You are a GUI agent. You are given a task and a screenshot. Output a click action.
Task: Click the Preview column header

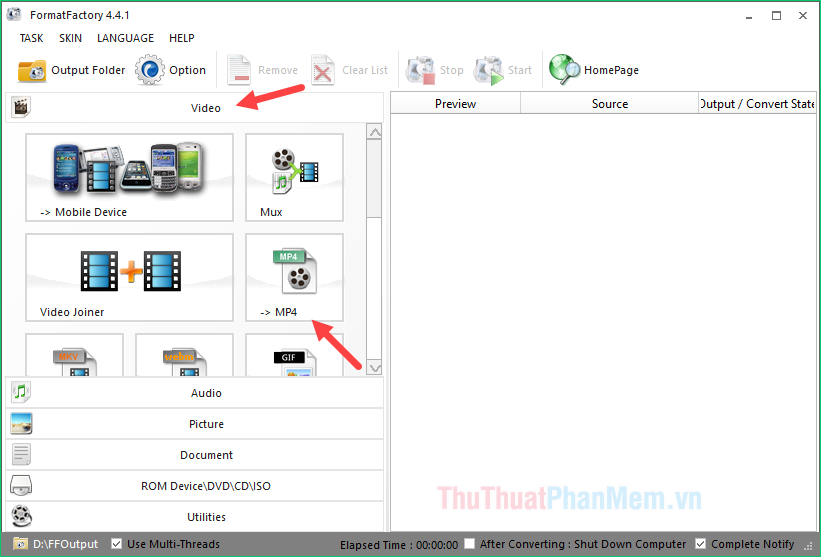[456, 104]
